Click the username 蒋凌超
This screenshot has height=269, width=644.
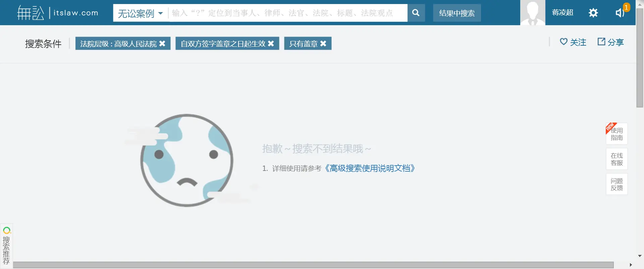pyautogui.click(x=562, y=13)
